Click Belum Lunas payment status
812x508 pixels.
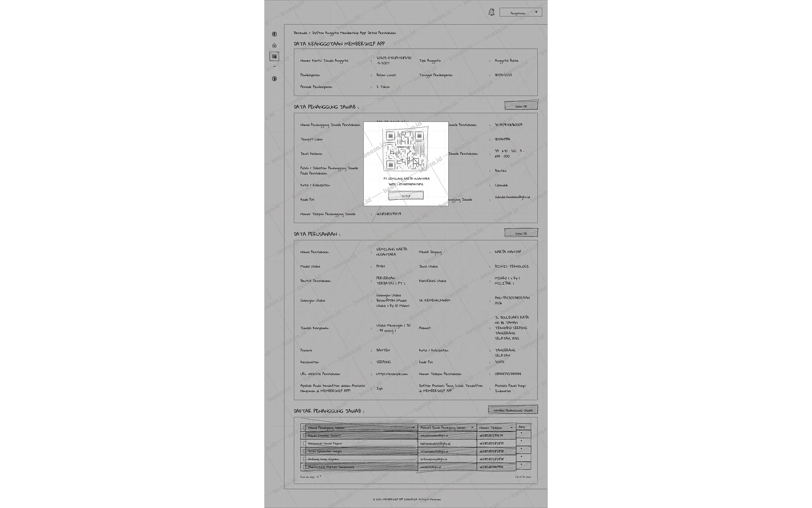tap(386, 75)
